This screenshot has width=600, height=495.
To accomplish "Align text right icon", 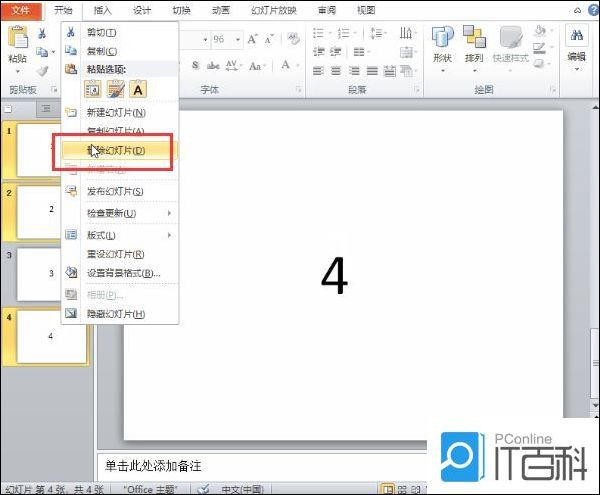I will [x=354, y=70].
